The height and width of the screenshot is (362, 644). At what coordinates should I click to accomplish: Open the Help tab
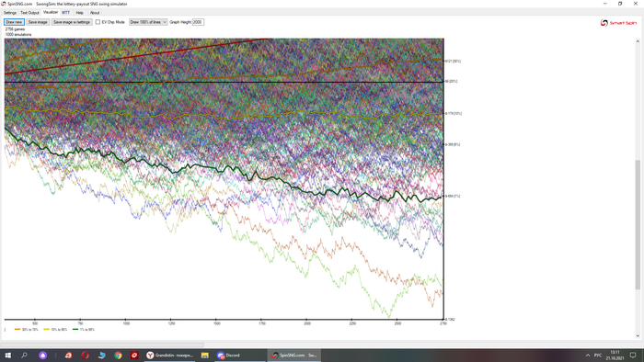(80, 13)
